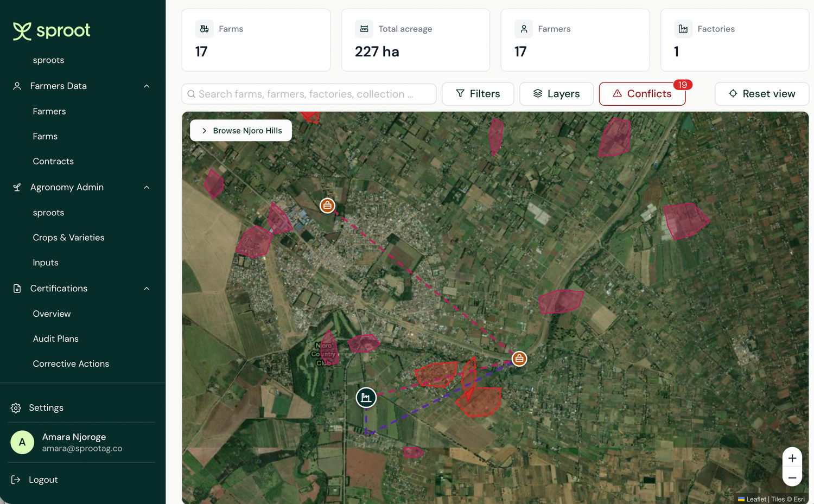Collapse the Certifications section chevron
The image size is (814, 504).
(147, 289)
